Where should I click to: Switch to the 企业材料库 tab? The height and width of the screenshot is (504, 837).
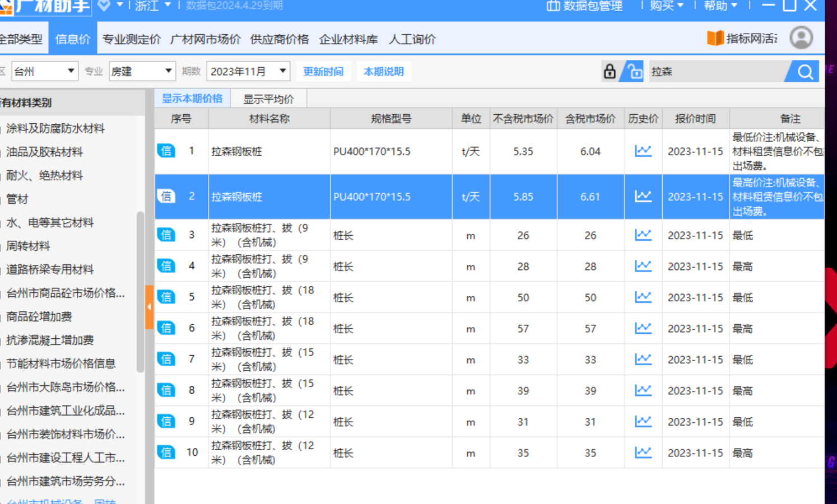pos(348,39)
